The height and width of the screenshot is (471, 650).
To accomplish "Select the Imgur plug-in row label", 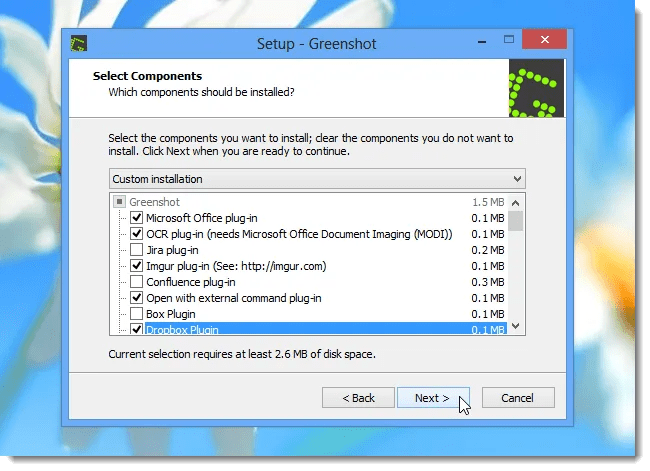I will 236,266.
